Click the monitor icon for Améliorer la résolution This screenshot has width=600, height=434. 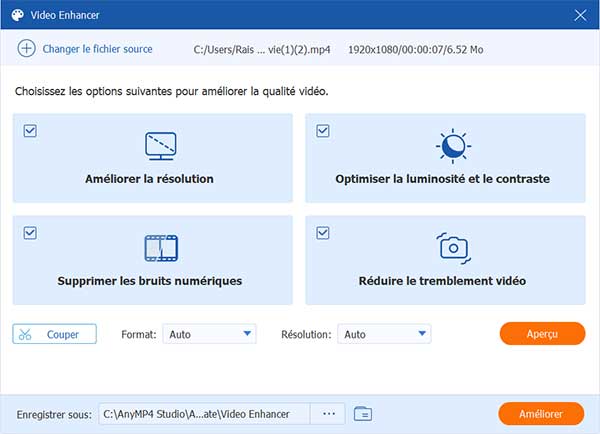(161, 146)
